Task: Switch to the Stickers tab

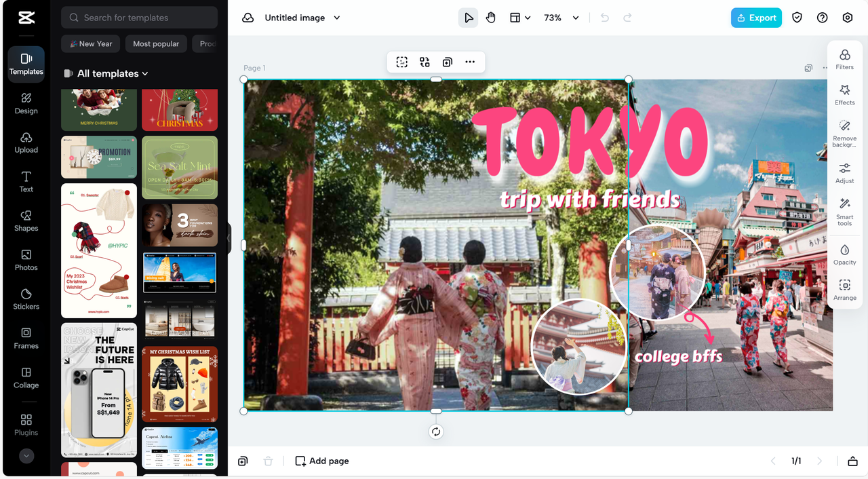Action: pos(26,299)
